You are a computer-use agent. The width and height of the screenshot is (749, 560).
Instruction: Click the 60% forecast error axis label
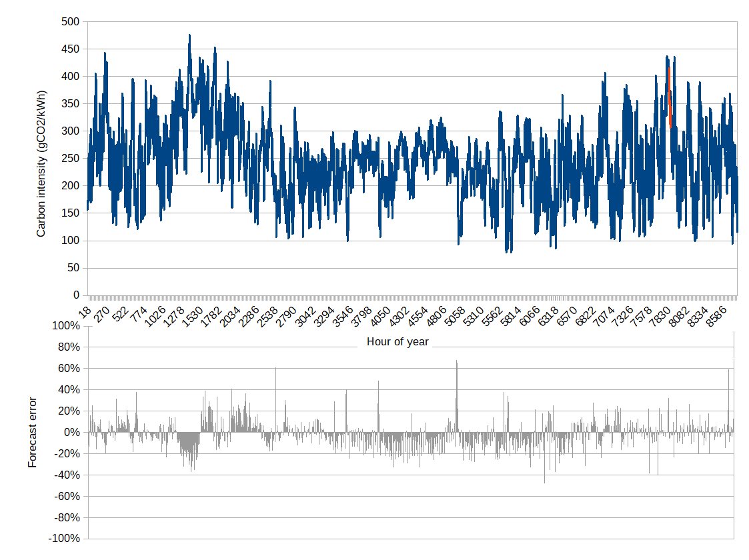[x=67, y=369]
